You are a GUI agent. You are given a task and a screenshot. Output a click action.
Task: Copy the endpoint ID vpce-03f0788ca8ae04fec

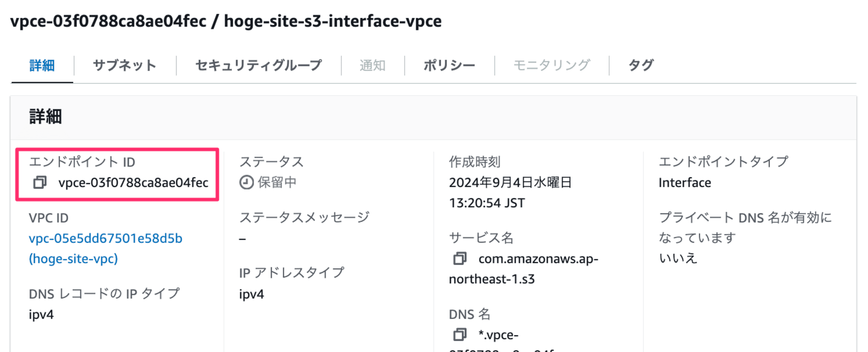coord(40,182)
